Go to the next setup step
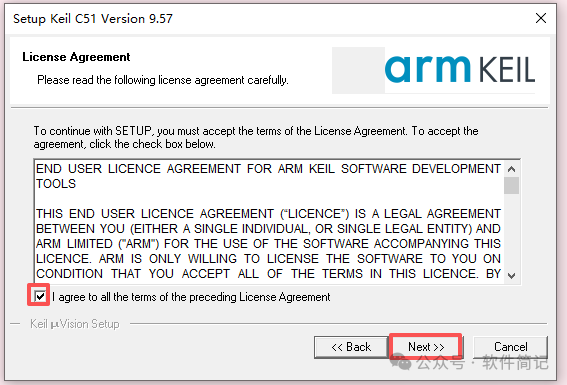Screen dimensions: 567x385 coord(426,347)
